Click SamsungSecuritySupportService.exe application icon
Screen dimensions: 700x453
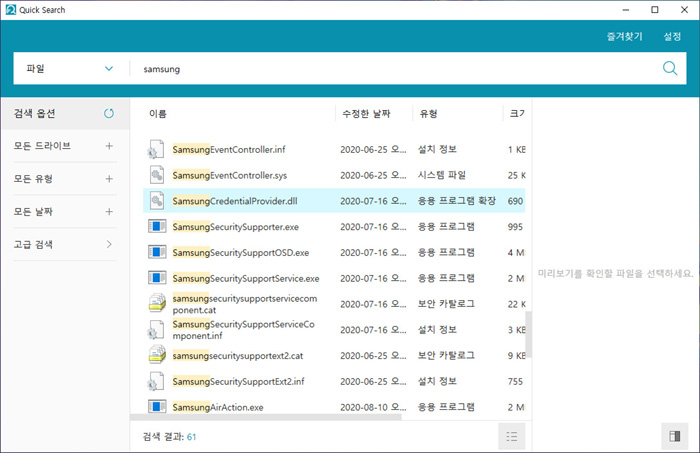157,278
